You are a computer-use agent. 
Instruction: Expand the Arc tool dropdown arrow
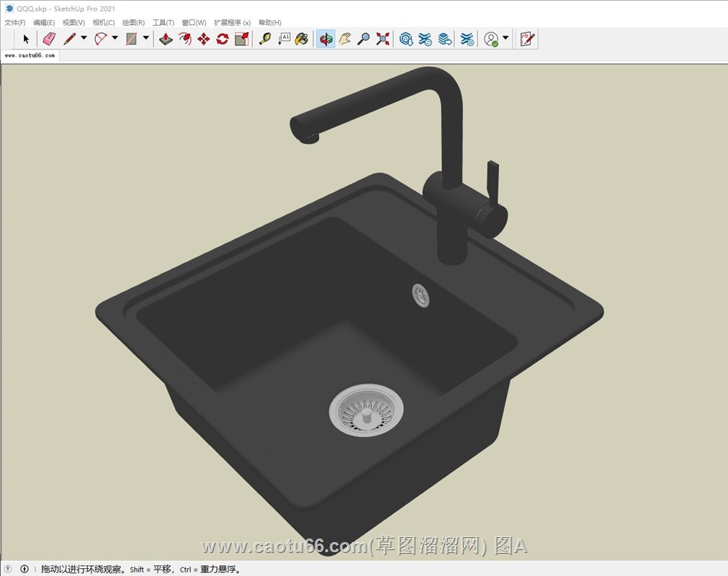pos(114,38)
